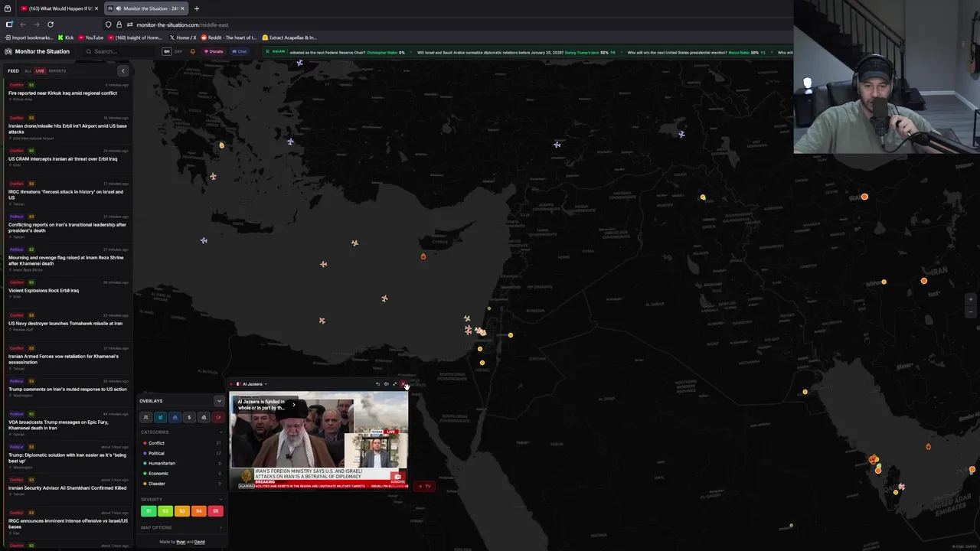The image size is (980, 551).
Task: Click the orange flame marker near Cyprus
Action: [x=423, y=256]
